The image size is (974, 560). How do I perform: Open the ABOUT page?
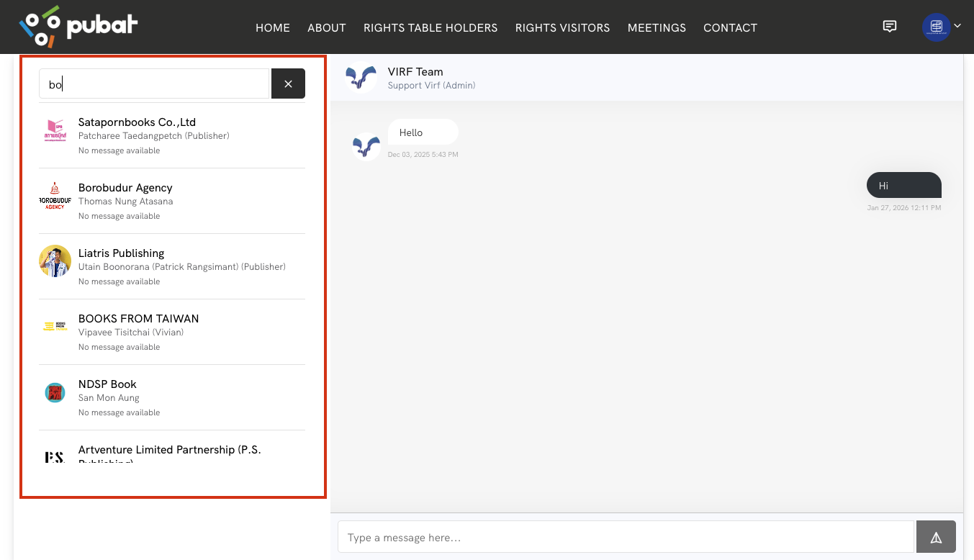326,27
